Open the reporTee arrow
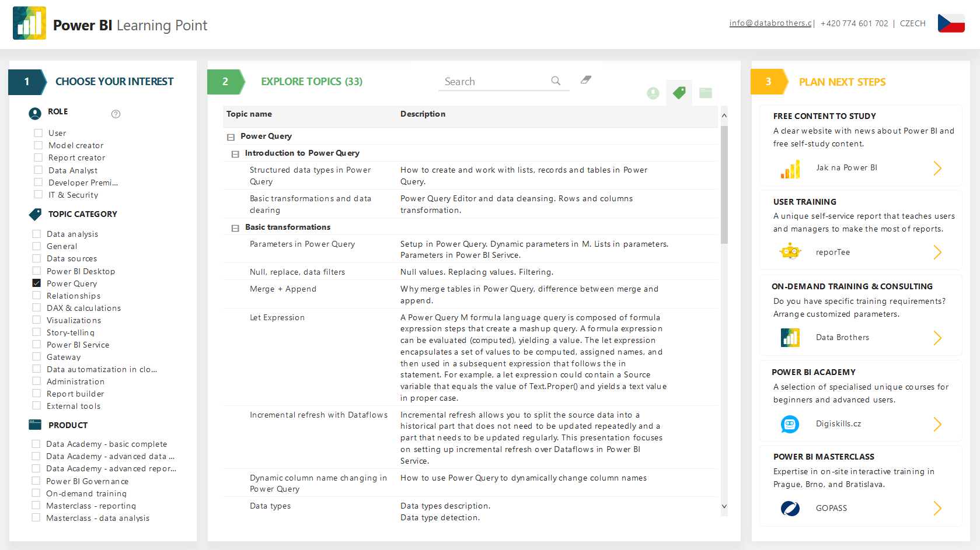Viewport: 980px width, 550px height. click(937, 253)
